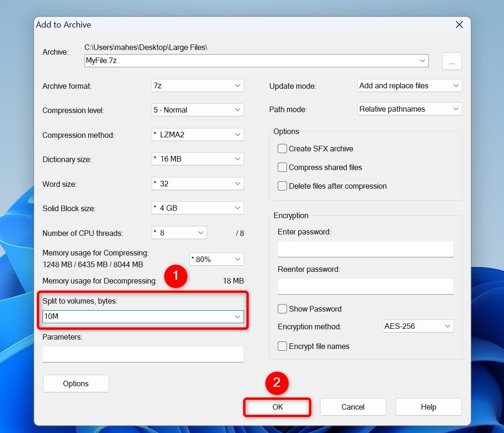Click the "1248 MB / 6435 MB / 8044 MB" text
The width and height of the screenshot is (504, 433).
(93, 264)
